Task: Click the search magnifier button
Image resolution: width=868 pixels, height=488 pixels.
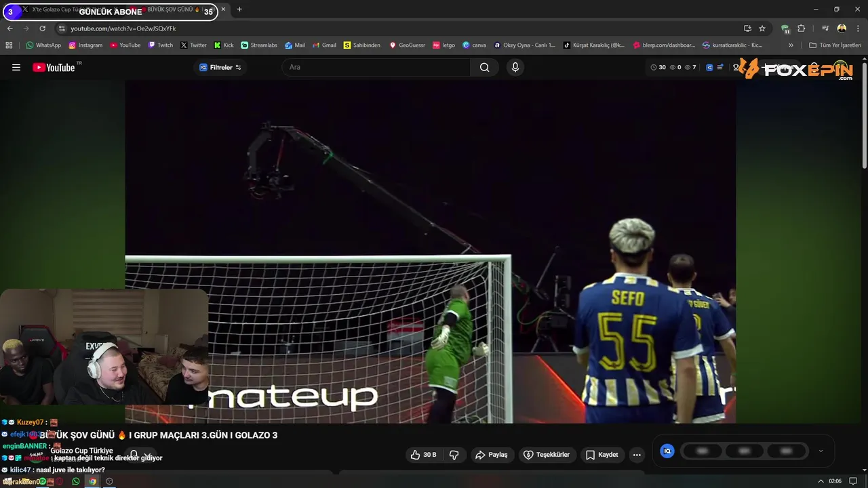Action: coord(484,67)
